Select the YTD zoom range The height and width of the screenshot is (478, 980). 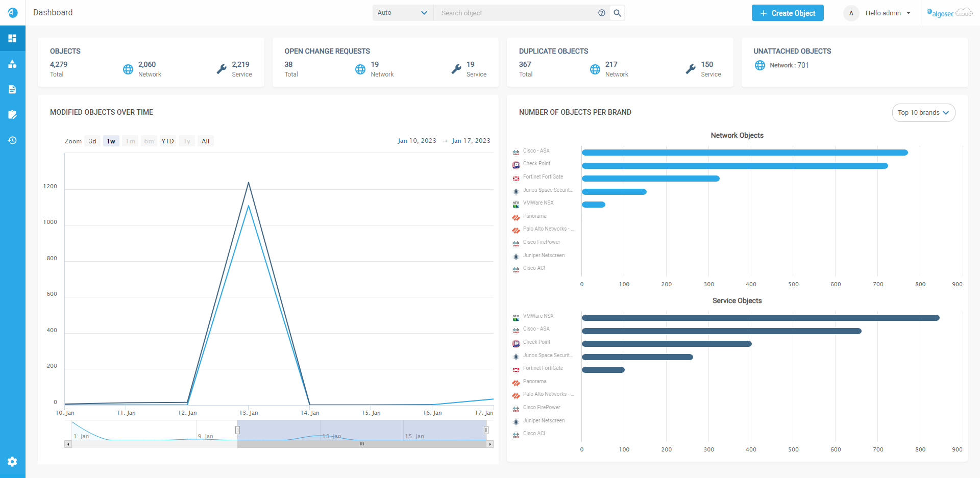click(167, 141)
